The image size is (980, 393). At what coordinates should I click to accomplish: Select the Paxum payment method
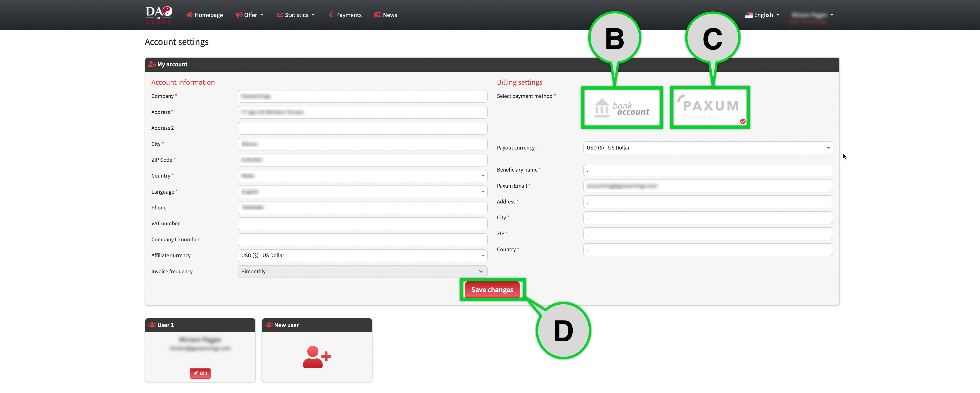coord(710,108)
